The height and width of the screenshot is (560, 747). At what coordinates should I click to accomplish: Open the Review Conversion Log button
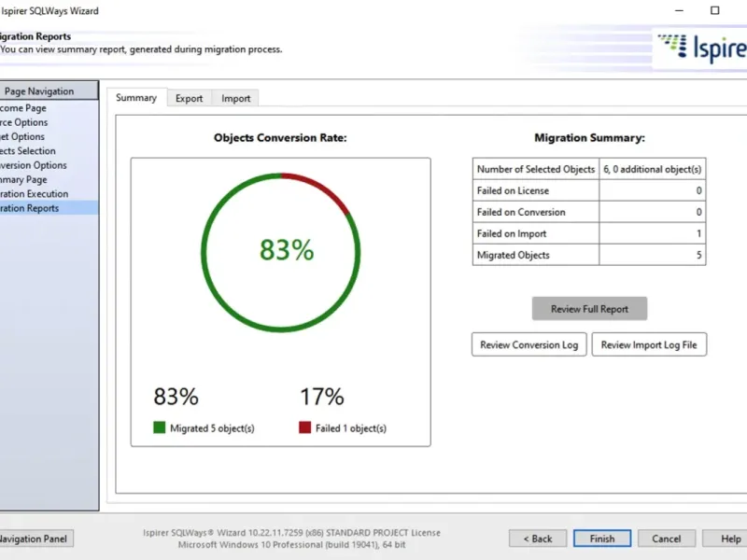[529, 344]
